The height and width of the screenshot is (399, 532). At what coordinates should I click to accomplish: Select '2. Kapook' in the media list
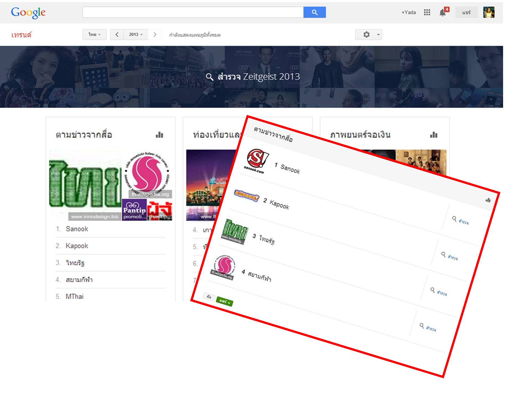point(110,246)
